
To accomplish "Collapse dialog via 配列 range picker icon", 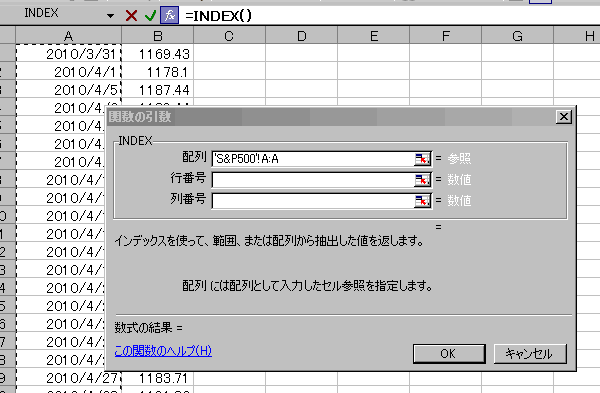I will [x=422, y=159].
